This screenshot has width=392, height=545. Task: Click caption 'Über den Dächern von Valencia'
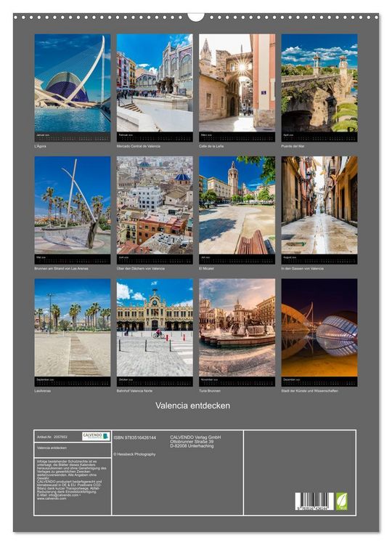tap(141, 269)
